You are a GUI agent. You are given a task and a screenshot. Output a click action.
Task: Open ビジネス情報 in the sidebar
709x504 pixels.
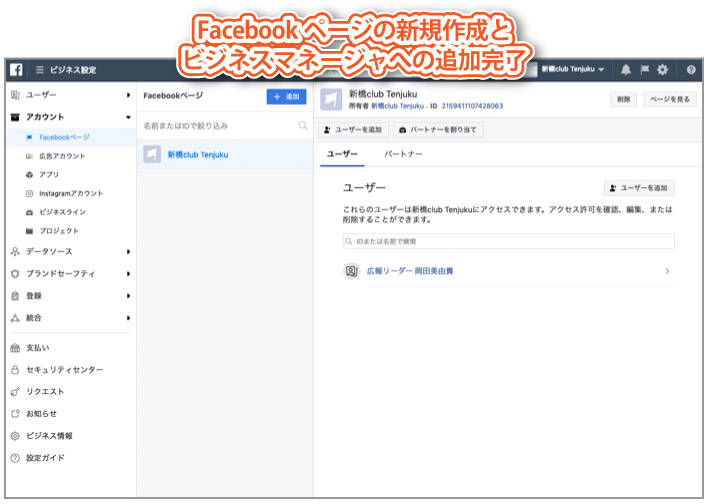[x=49, y=436]
